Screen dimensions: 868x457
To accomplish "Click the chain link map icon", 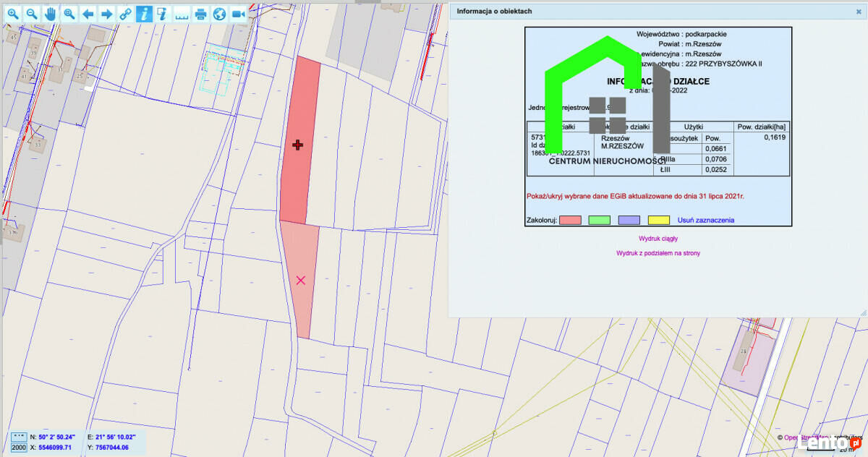I will (x=126, y=14).
